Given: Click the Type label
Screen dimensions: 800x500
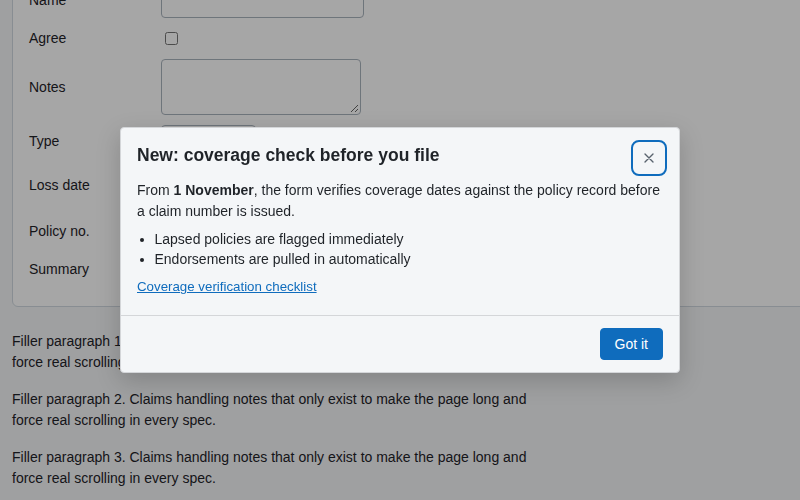Looking at the screenshot, I should [44, 141].
